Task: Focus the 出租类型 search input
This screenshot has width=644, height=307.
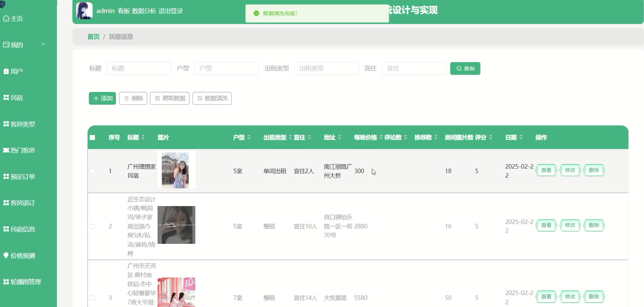Action: click(x=327, y=68)
